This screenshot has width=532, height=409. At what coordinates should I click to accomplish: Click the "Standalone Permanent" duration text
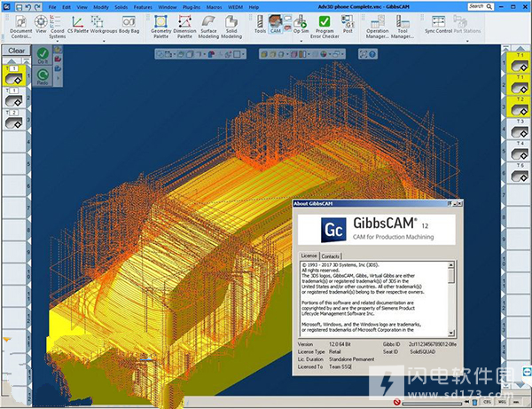(351, 359)
